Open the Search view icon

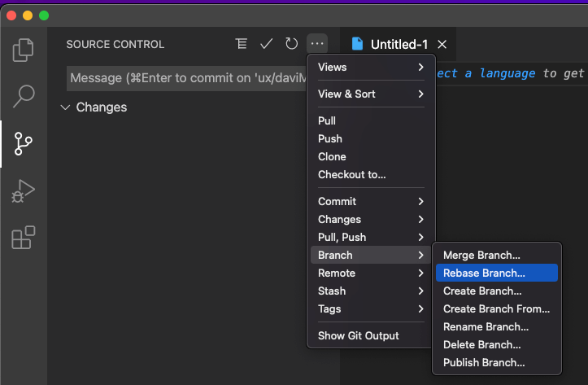coord(24,97)
